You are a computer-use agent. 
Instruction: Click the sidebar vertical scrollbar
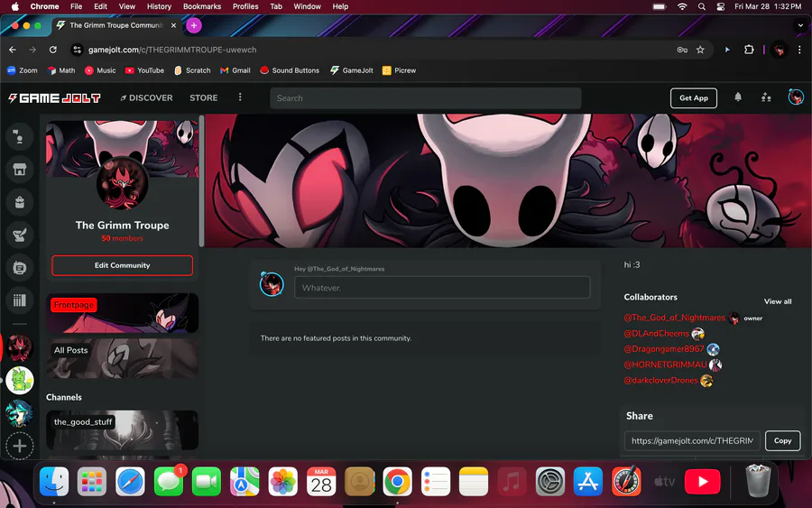click(x=201, y=181)
